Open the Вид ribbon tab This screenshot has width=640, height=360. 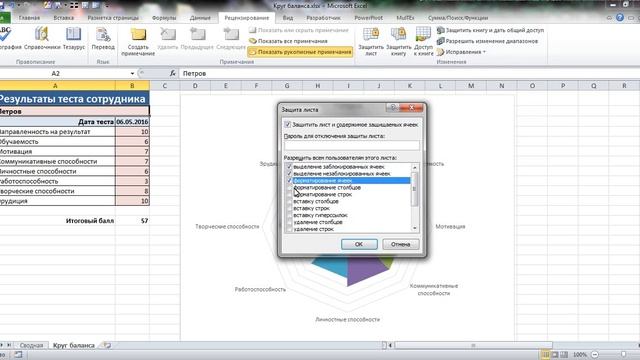point(288,18)
